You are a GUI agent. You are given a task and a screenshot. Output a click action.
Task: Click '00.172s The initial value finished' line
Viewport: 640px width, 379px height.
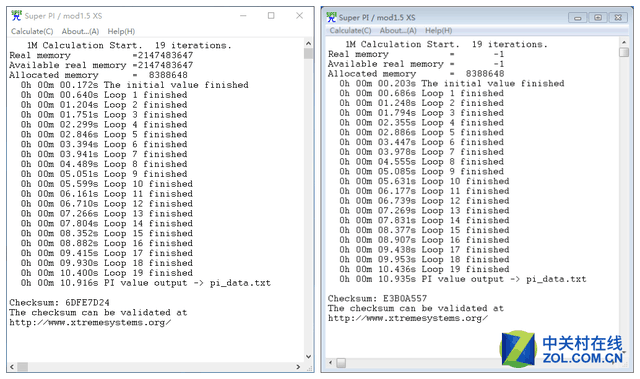click(135, 85)
